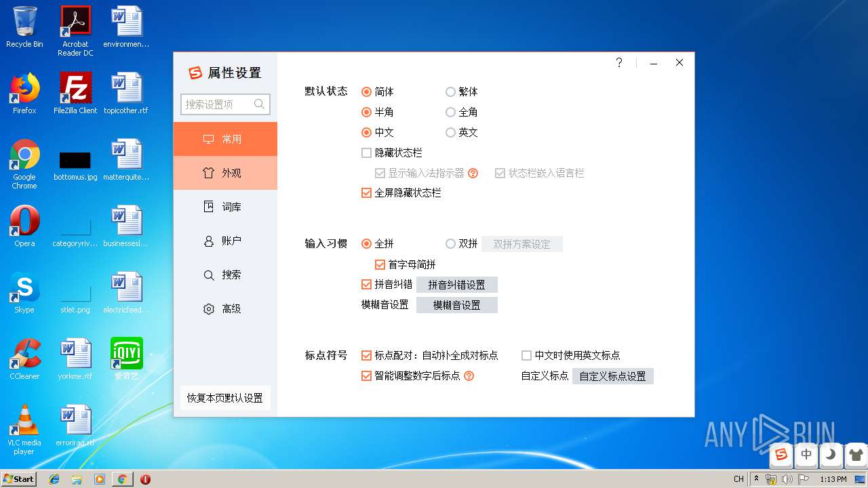Launch Firefox from the desktop

pos(24,94)
